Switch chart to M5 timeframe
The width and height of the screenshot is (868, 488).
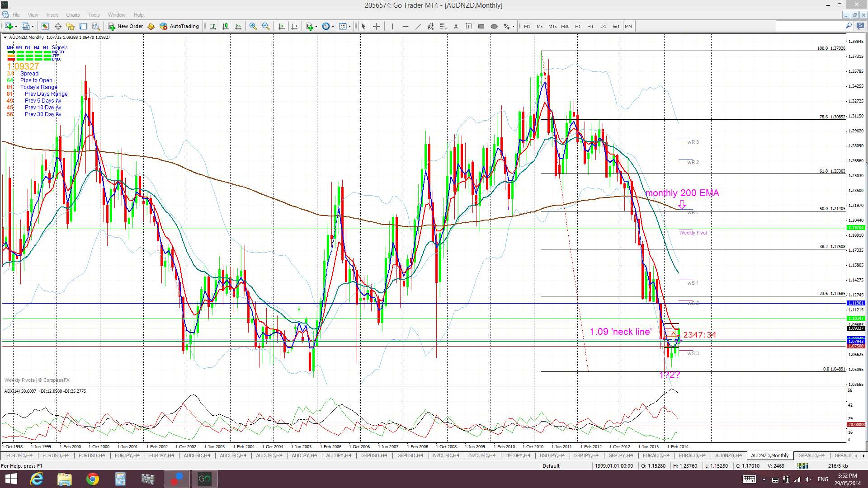540,26
